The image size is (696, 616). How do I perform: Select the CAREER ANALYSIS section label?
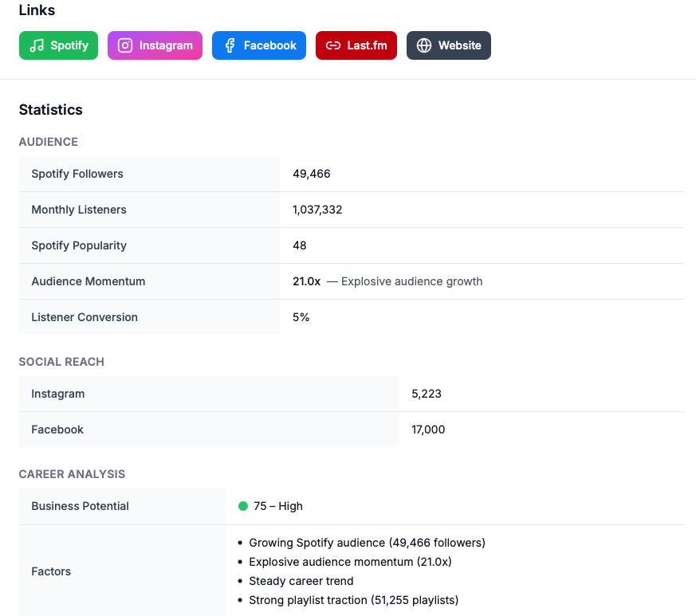72,474
